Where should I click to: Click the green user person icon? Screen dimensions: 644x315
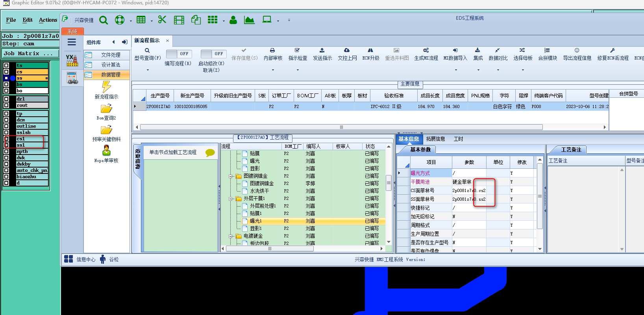pos(233,20)
